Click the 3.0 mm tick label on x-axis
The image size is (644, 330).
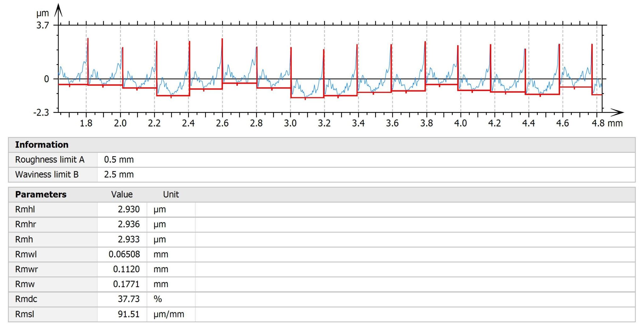click(290, 123)
